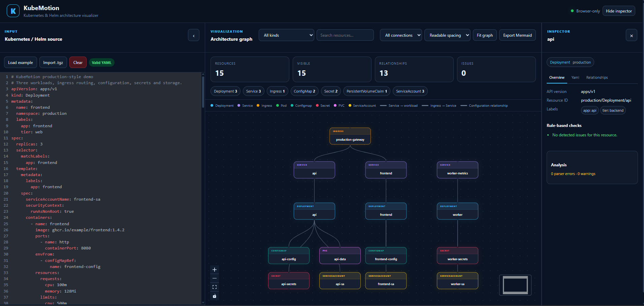Open the All connections dropdown
This screenshot has height=306, width=644.
(401, 35)
